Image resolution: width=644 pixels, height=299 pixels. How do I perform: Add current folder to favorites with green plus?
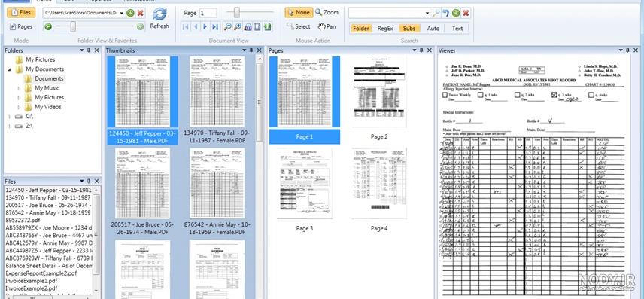(131, 13)
